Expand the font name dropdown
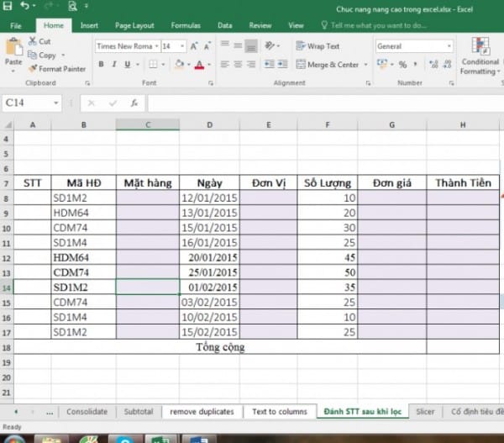Screen dimensions: 504x443 point(156,46)
